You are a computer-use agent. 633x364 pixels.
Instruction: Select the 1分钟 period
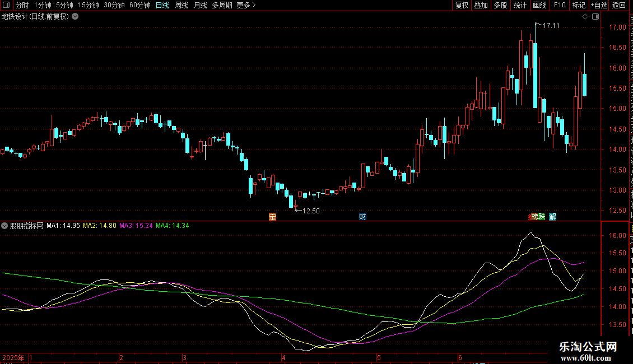pyautogui.click(x=43, y=5)
